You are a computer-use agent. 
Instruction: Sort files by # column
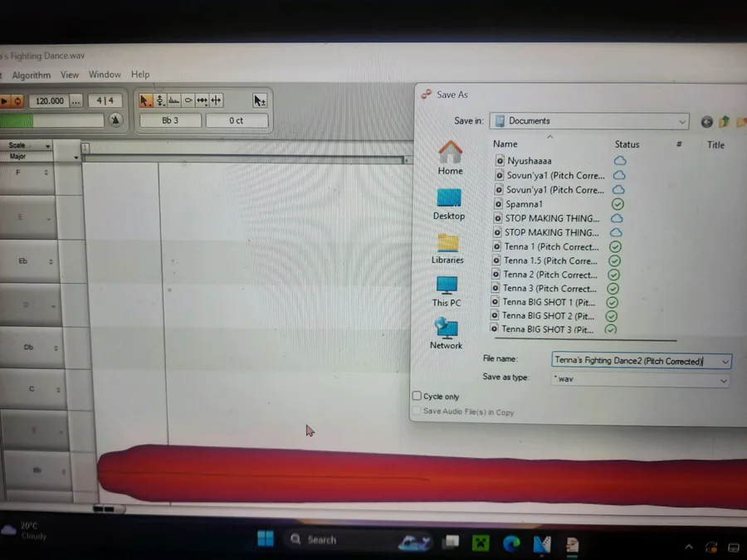click(679, 144)
